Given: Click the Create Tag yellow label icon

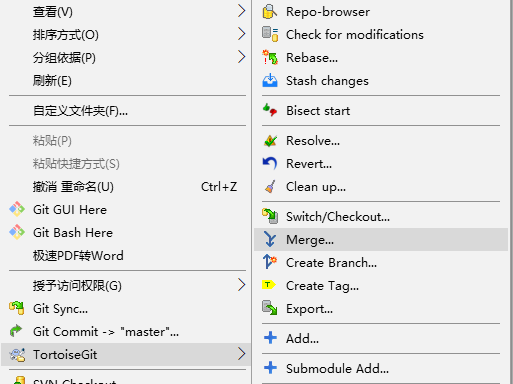Looking at the screenshot, I should point(269,285).
